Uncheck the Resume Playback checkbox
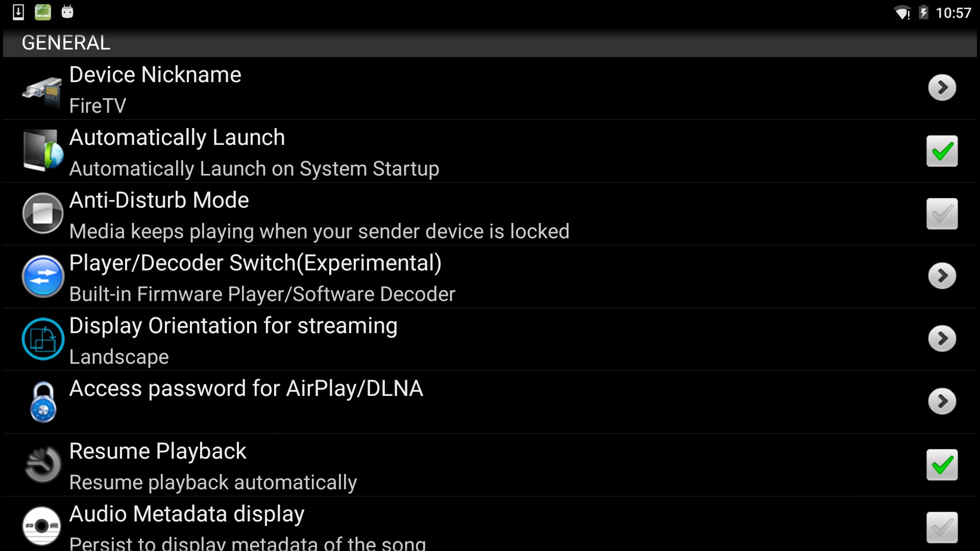Viewport: 980px width, 551px height. pyautogui.click(x=942, y=465)
